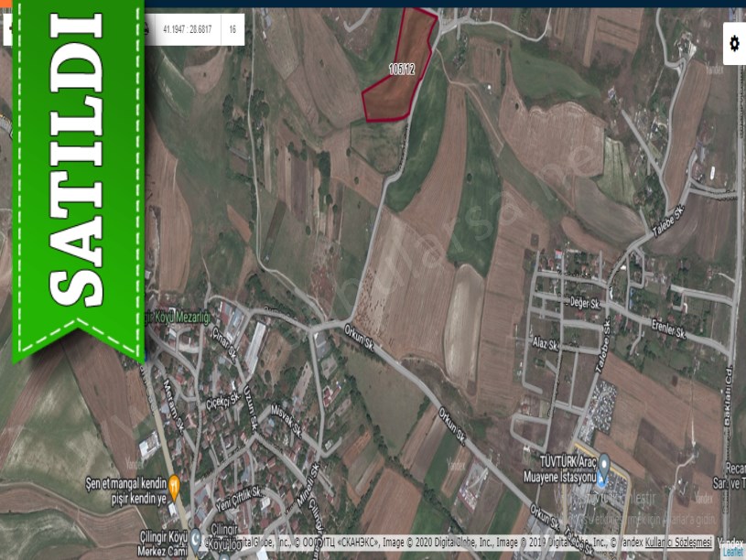Screen dimensions: 746x560
Task: Click the Köyü Mezarlığı cemetery label
Action: coord(180,318)
